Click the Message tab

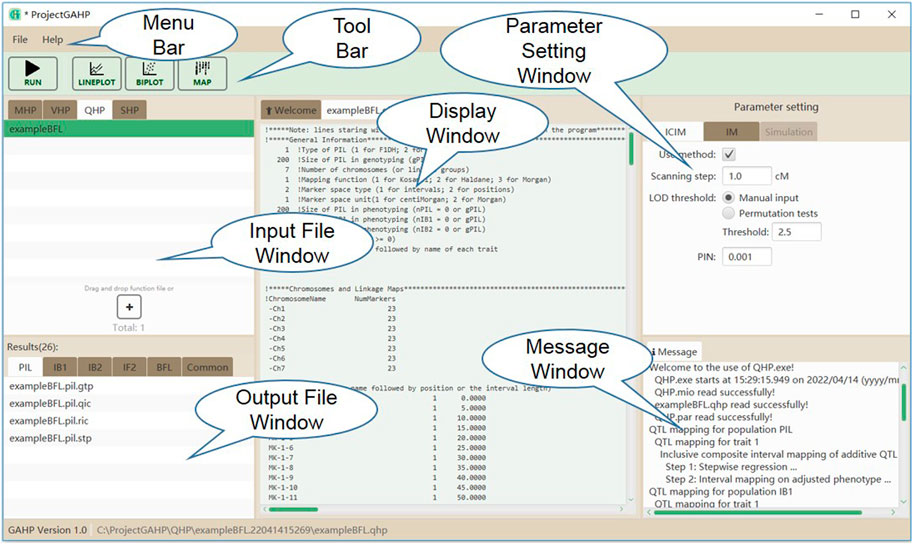[x=674, y=352]
